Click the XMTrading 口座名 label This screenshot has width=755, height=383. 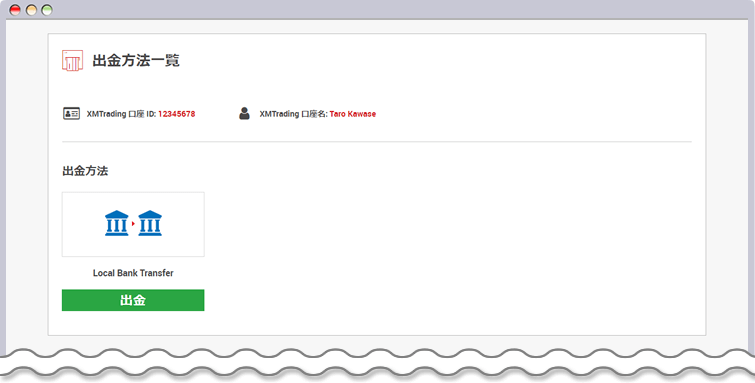pos(294,114)
